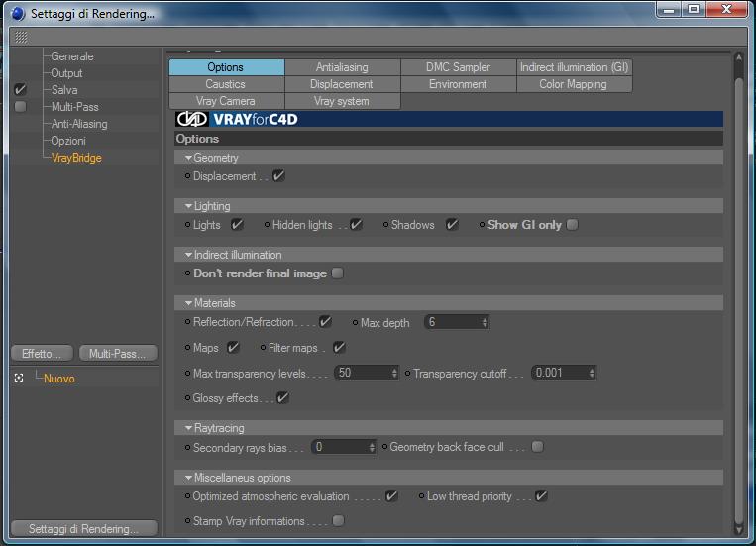
Task: Select the Options tab
Action: click(226, 67)
